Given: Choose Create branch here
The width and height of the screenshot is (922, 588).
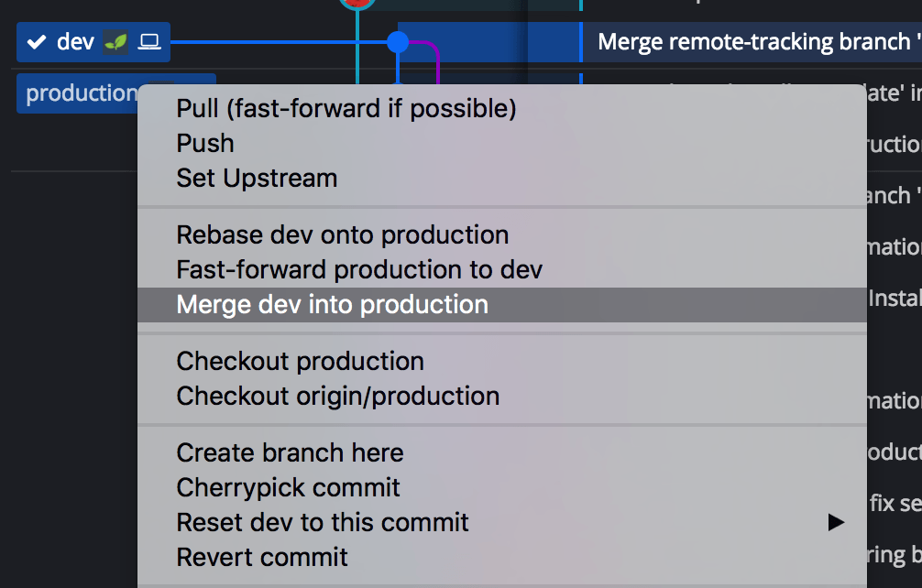Looking at the screenshot, I should click(x=290, y=452).
